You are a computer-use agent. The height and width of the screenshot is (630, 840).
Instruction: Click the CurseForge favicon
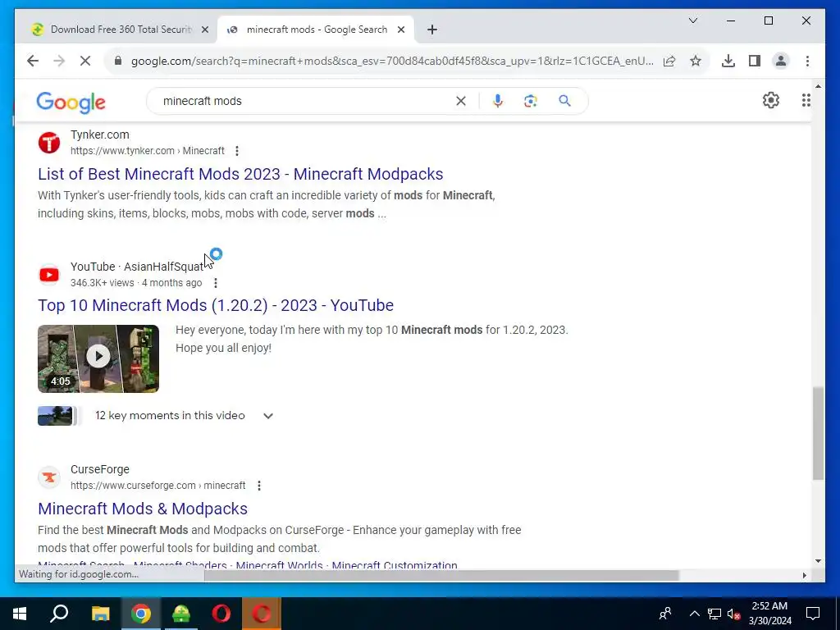(49, 477)
